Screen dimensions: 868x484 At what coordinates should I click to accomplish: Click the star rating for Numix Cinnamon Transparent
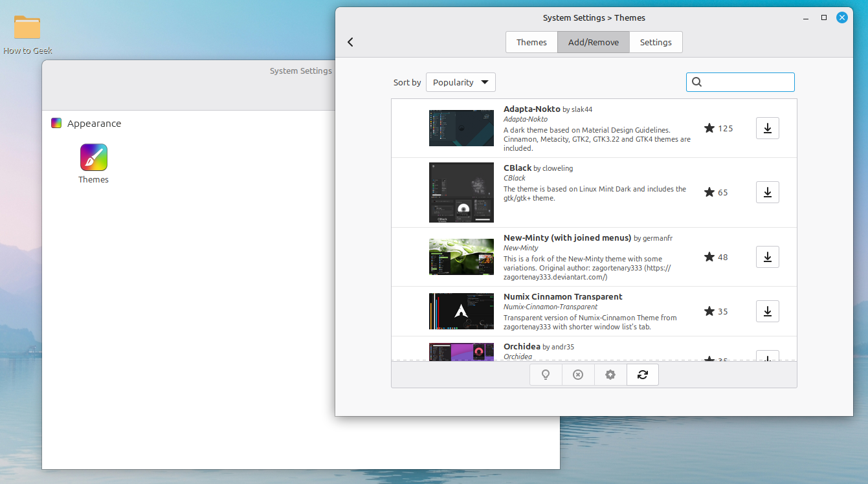[x=716, y=311]
